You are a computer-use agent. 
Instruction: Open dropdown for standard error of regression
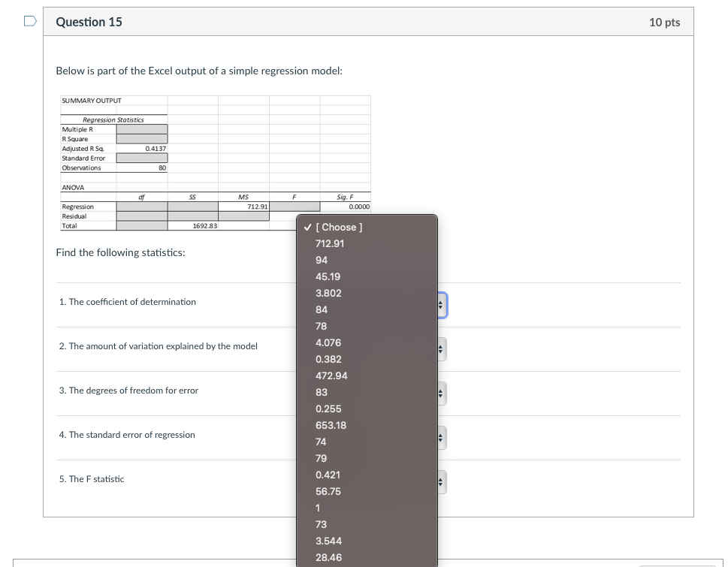(442, 438)
